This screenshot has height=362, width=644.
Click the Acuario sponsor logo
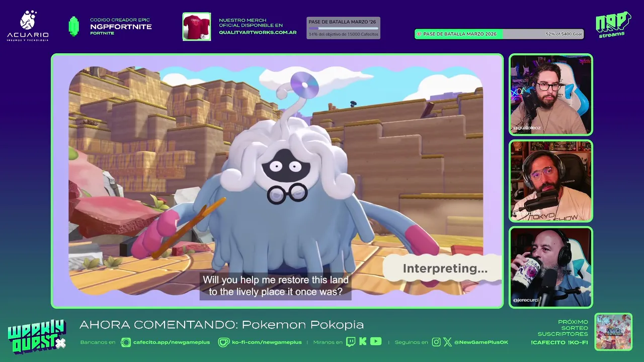coord(28,26)
